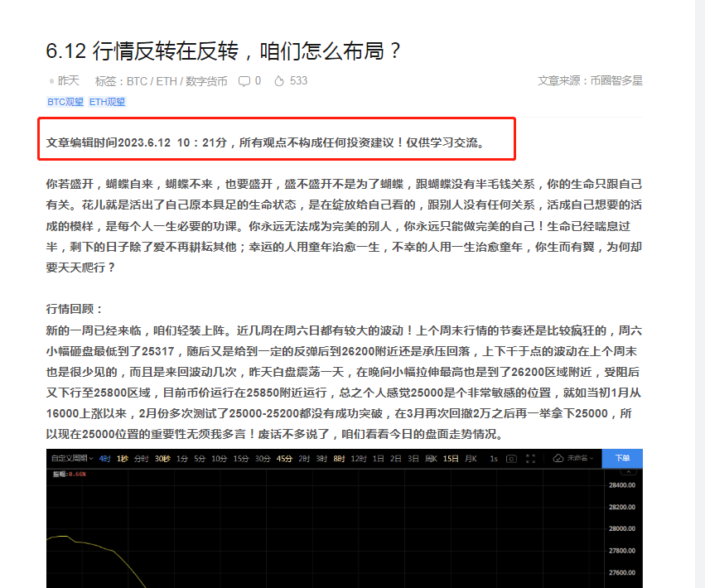The height and width of the screenshot is (588, 705).
Task: Switch chart to 1日 interval
Action: [x=378, y=459]
